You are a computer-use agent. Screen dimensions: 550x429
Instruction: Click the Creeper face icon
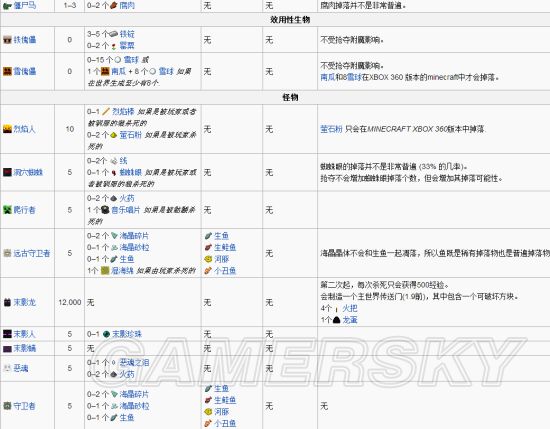pyautogui.click(x=7, y=210)
